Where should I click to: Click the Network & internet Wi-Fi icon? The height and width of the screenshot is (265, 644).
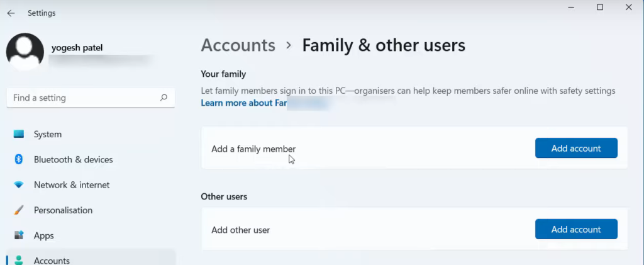tap(19, 185)
